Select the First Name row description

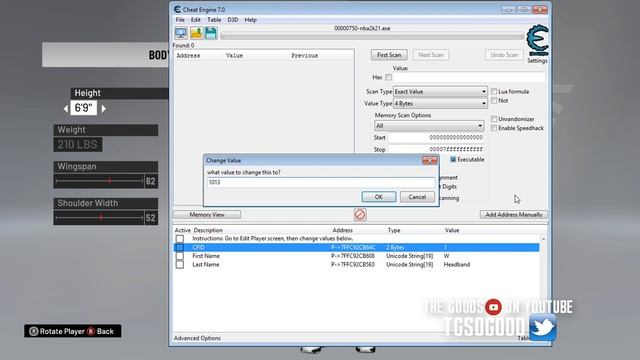pos(206,256)
